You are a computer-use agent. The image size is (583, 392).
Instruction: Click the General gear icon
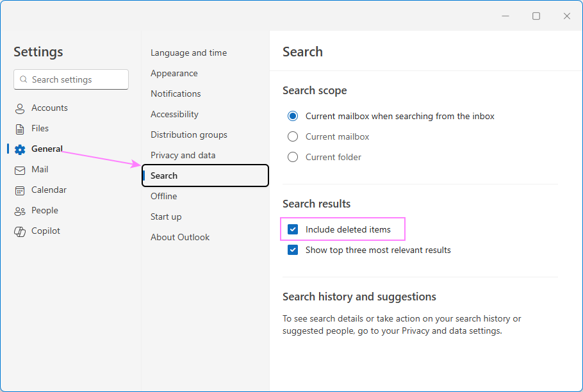tap(20, 149)
